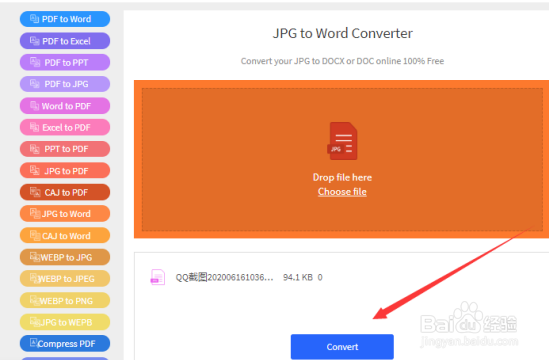Viewport: 549px width, 360px height.
Task: Open the CAJ to PDF converter
Action: (65, 192)
